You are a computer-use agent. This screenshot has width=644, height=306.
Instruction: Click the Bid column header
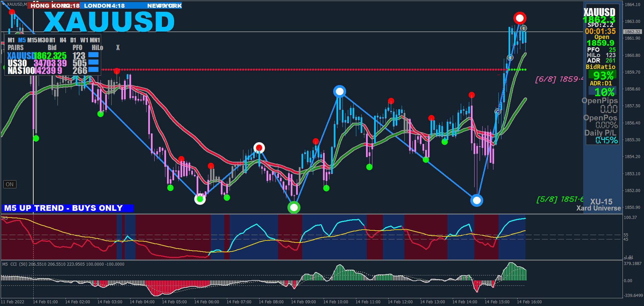pyautogui.click(x=52, y=47)
